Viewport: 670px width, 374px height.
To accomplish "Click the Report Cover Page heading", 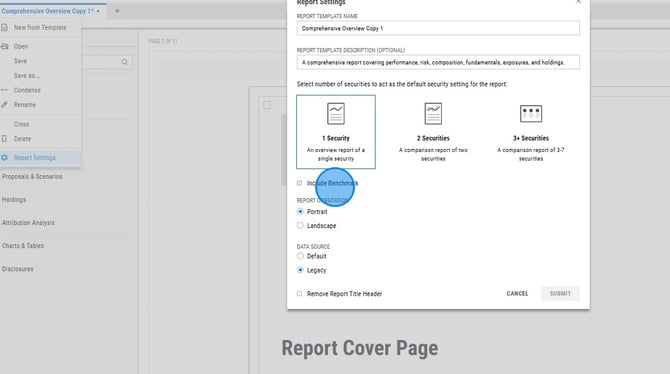I will 360,348.
